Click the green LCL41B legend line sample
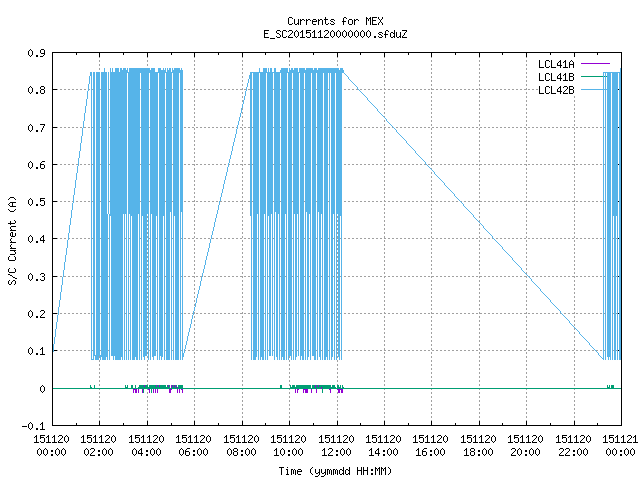 point(595,77)
